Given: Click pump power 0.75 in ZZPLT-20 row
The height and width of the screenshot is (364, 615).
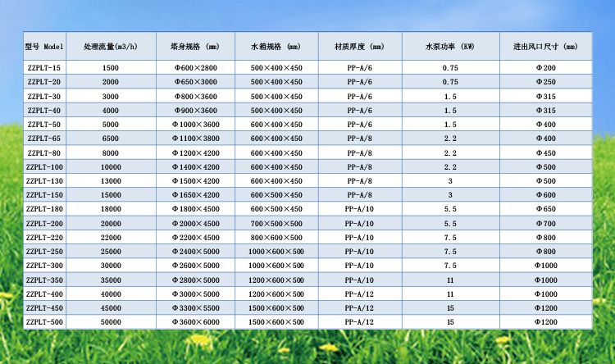Looking at the screenshot, I should [x=450, y=82].
